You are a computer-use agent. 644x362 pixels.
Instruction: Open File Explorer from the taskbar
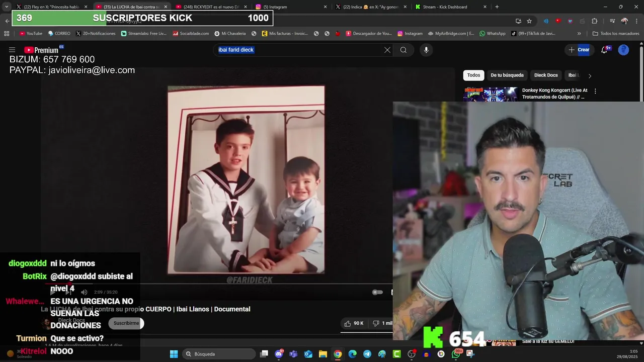323,354
